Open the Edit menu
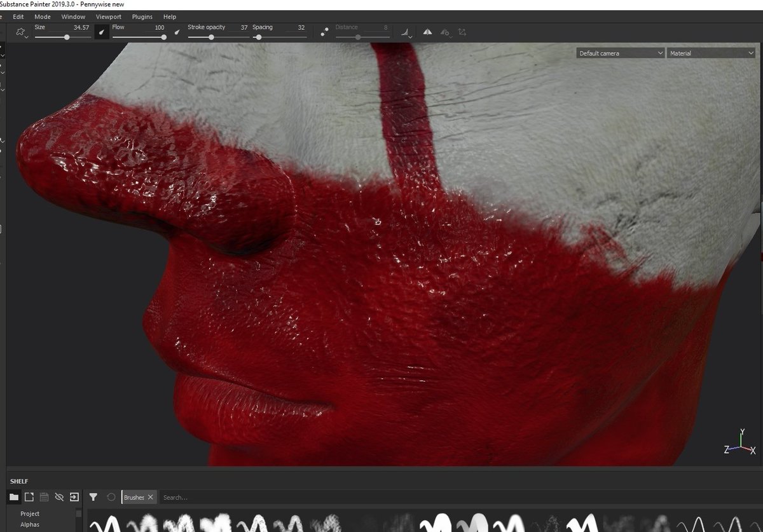Screen dimensions: 763x532 [x=18, y=17]
